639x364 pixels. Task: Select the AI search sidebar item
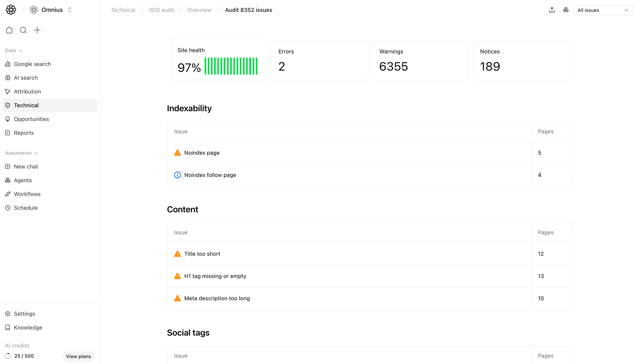(26, 78)
